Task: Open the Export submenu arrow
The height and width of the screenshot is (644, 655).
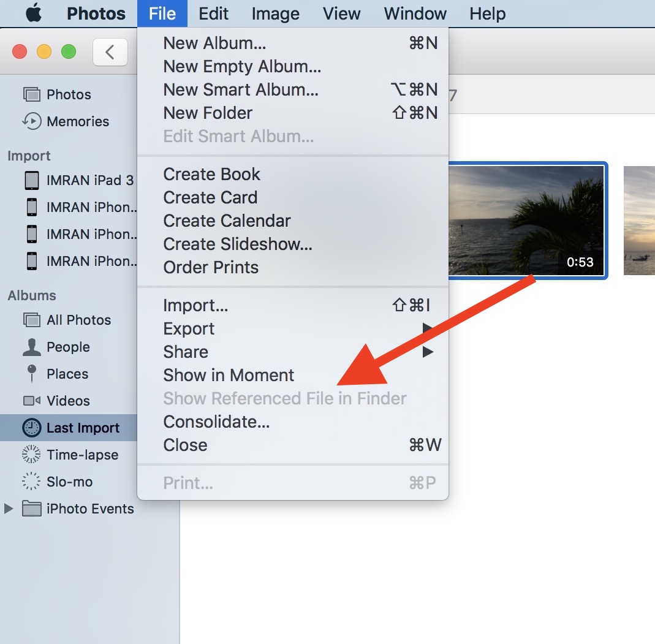Action: tap(427, 328)
